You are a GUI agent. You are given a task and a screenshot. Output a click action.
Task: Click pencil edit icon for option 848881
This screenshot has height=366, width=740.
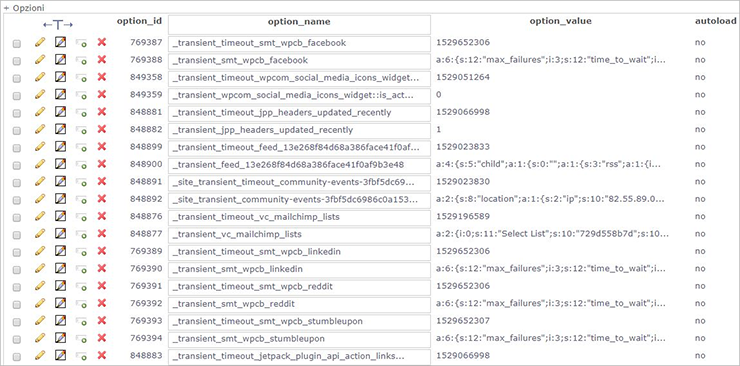[40, 112]
